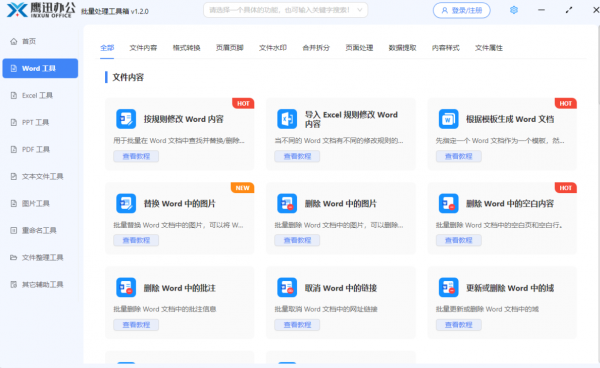View tutorial for 更新或删除 Word 中的域
The height and width of the screenshot is (368, 600).
click(458, 325)
